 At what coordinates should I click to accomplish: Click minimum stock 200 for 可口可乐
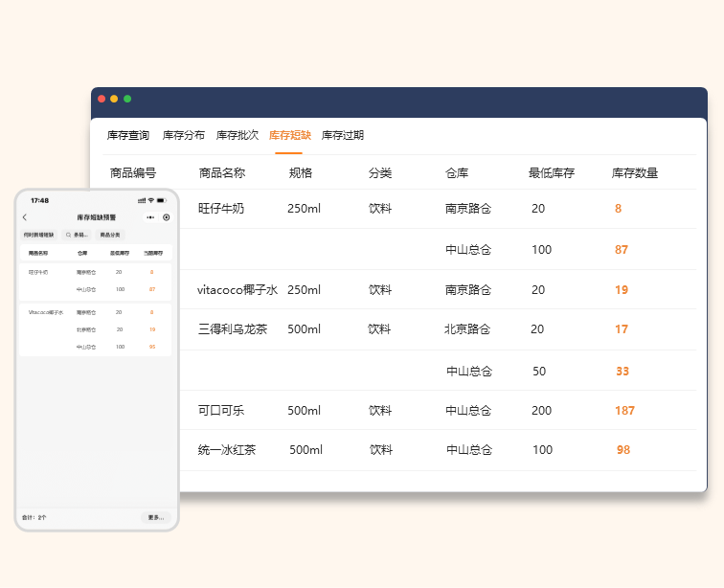click(542, 411)
